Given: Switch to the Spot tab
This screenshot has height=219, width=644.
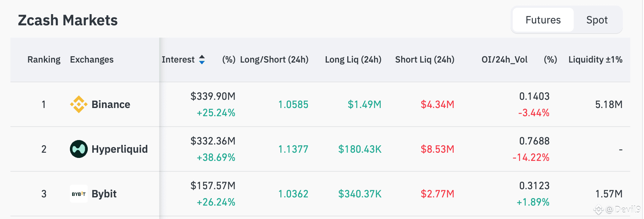Looking at the screenshot, I should pyautogui.click(x=597, y=20).
